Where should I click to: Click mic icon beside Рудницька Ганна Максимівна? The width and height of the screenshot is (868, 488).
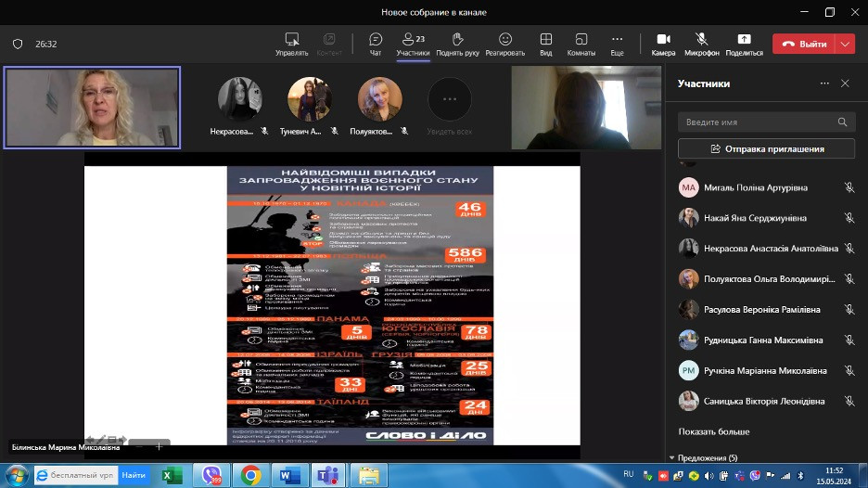pos(849,340)
